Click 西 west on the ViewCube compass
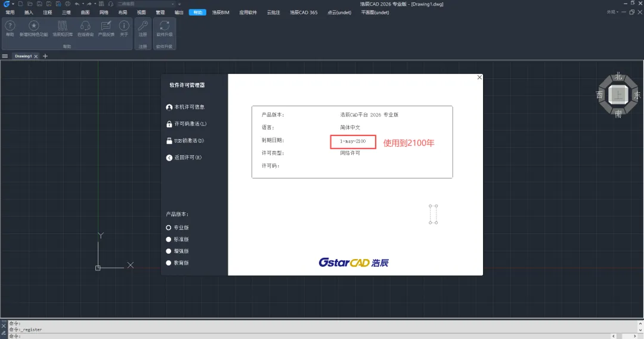The height and width of the screenshot is (339, 644). pyautogui.click(x=600, y=95)
